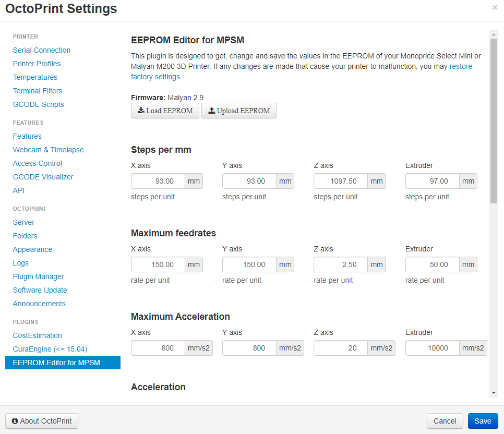The image size is (504, 434).
Task: Open the Features settings page
Action: (x=27, y=136)
